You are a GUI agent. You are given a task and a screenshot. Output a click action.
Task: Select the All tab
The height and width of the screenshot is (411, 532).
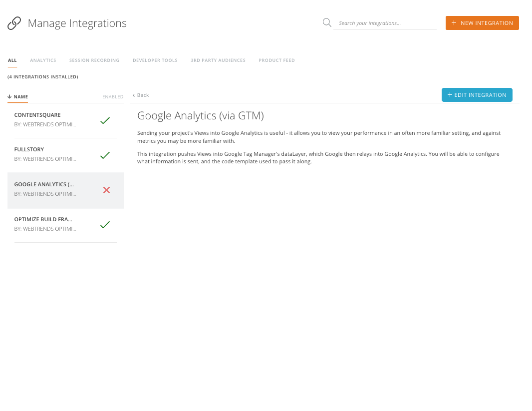[12, 60]
